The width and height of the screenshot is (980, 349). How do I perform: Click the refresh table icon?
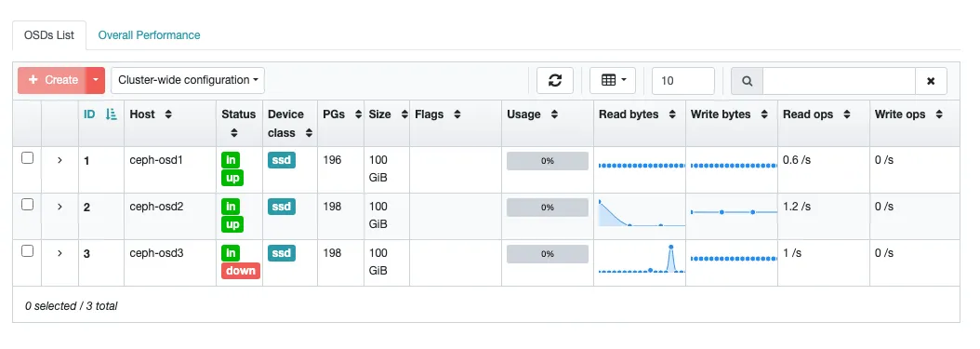coord(555,81)
